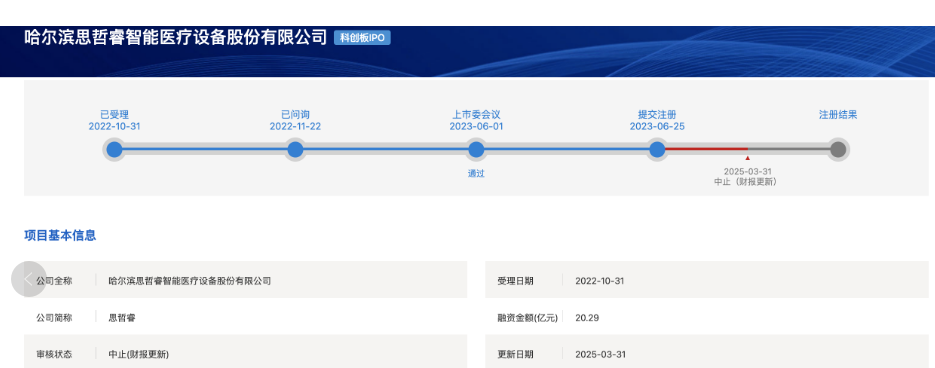
Task: Select the 提交注册 timeline node circle
Action: pyautogui.click(x=657, y=149)
